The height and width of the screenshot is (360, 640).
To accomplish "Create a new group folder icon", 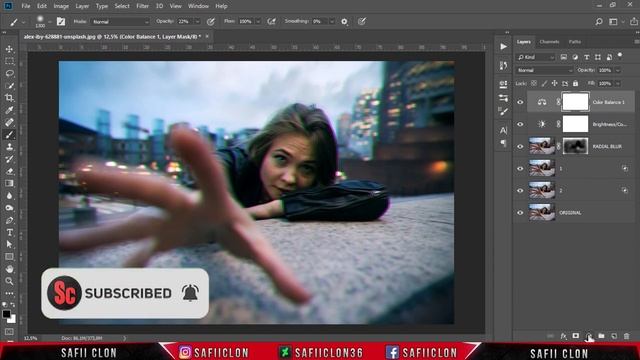I will pos(601,336).
